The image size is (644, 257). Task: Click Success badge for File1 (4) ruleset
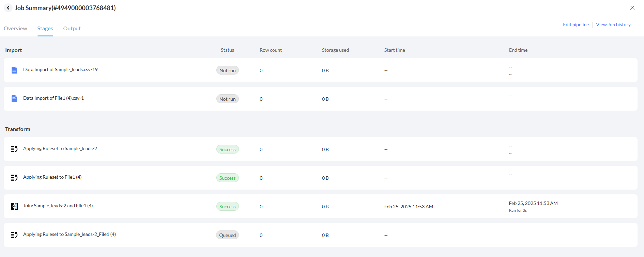228,178
